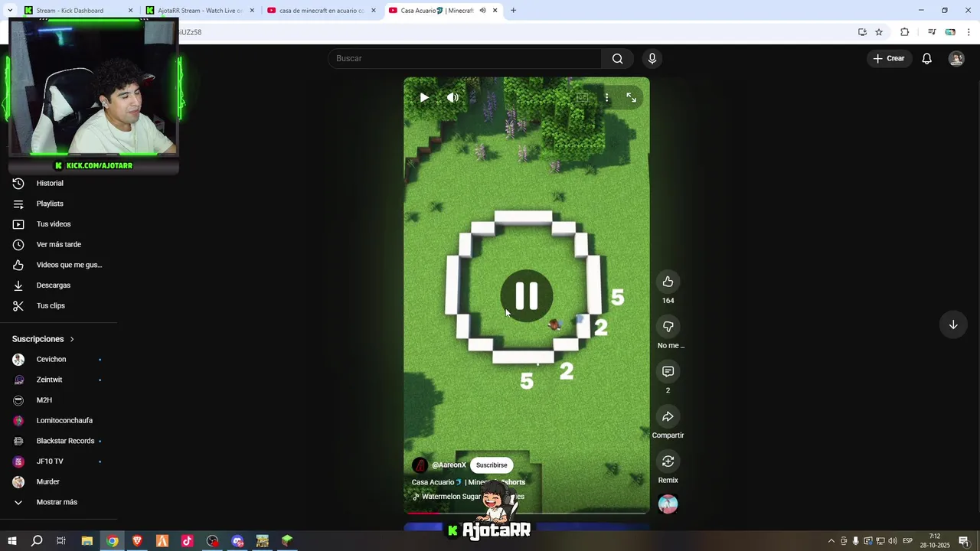980x551 pixels.
Task: Click the AareonX channel avatar
Action: tap(420, 465)
